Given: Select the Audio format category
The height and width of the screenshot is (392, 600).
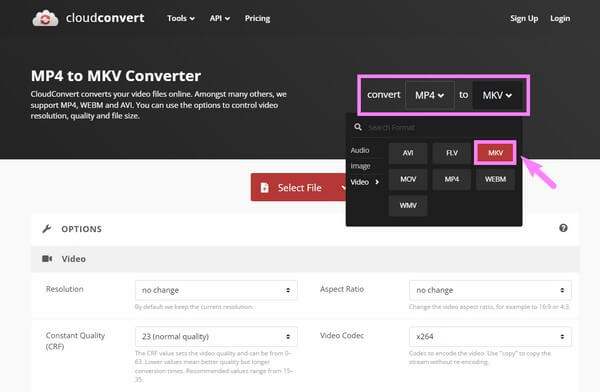Looking at the screenshot, I should click(x=360, y=150).
